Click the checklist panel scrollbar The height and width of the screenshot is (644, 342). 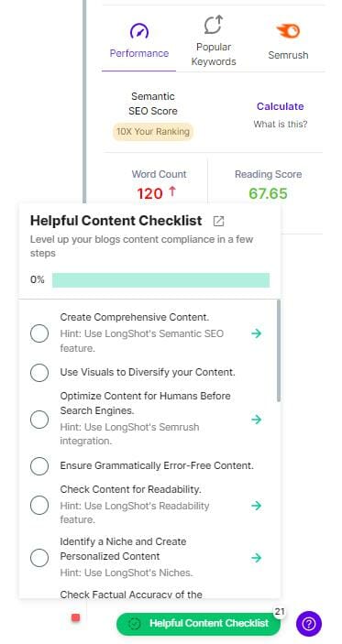[279, 351]
